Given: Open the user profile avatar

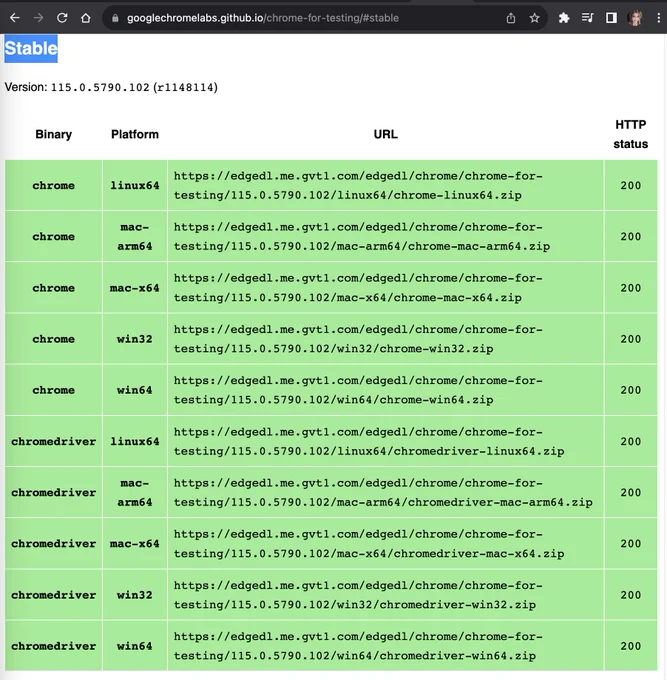Looking at the screenshot, I should pos(635,18).
